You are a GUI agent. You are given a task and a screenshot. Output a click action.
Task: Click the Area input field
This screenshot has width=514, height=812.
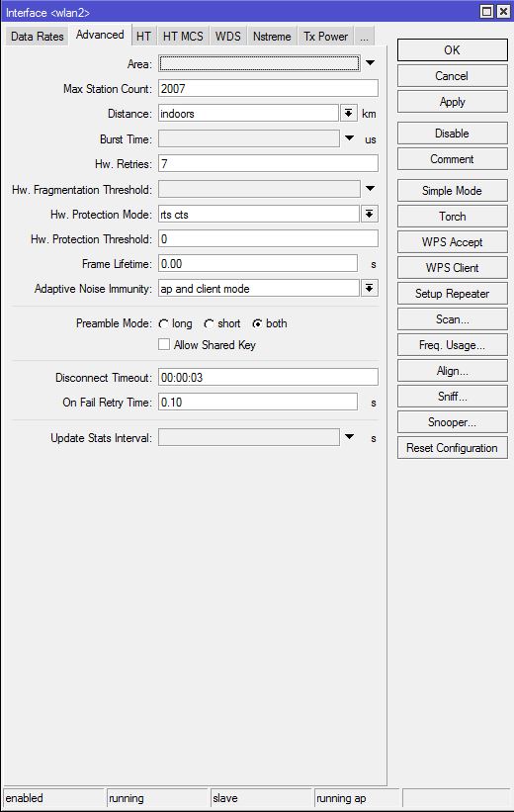coord(259,63)
